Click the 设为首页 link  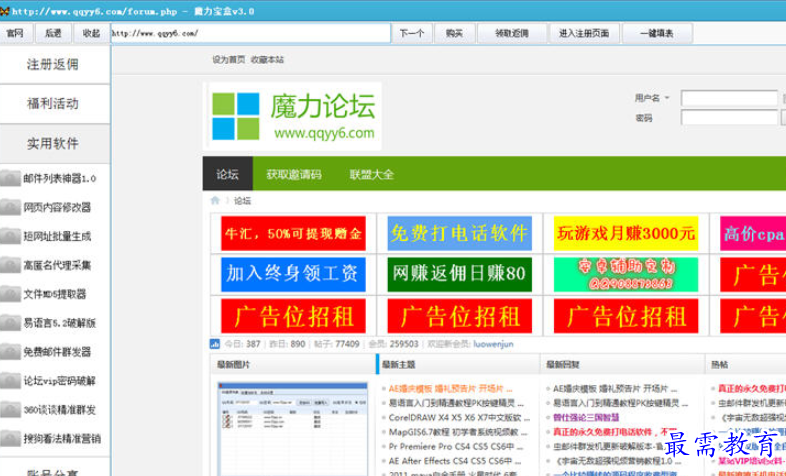click(228, 60)
